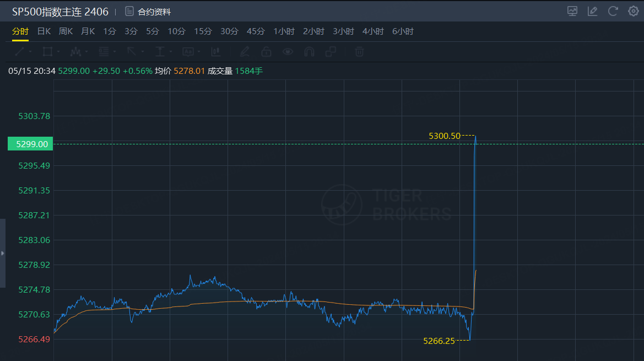Delete drawings with trash icon
The image size is (644, 361).
359,51
